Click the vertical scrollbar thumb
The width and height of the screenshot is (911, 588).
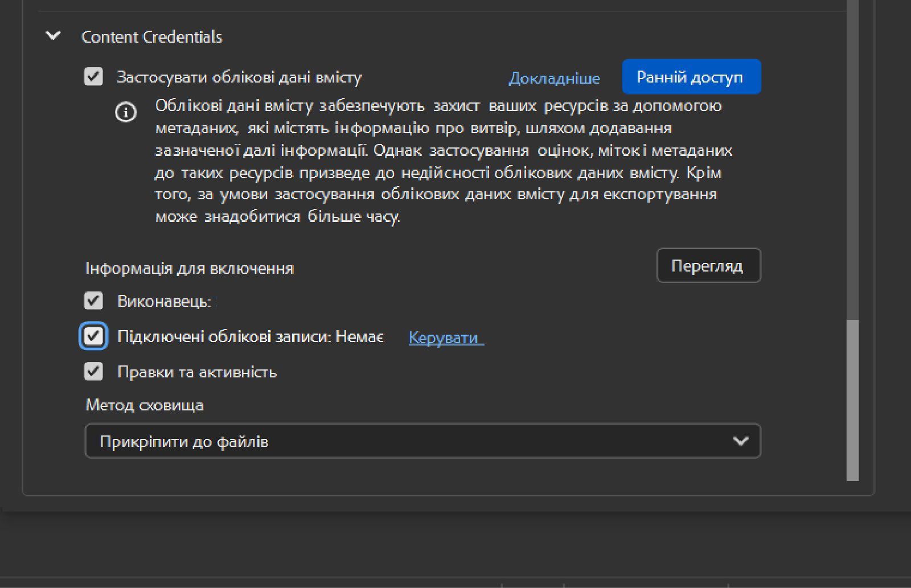click(x=852, y=400)
